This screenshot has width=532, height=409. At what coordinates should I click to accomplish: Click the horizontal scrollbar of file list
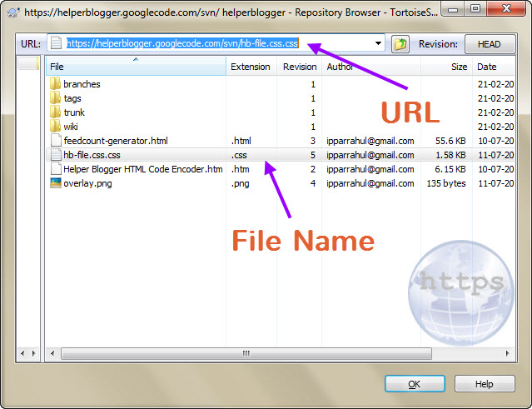(x=250, y=354)
